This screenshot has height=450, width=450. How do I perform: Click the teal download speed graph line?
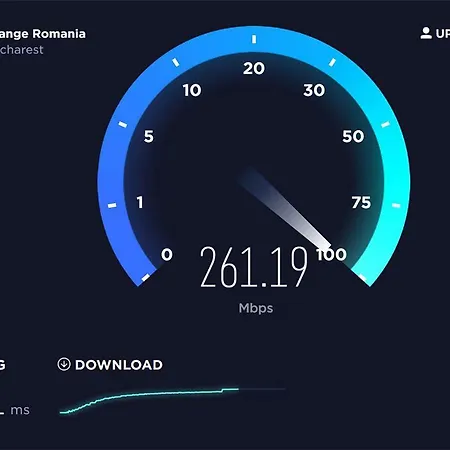pyautogui.click(x=149, y=400)
